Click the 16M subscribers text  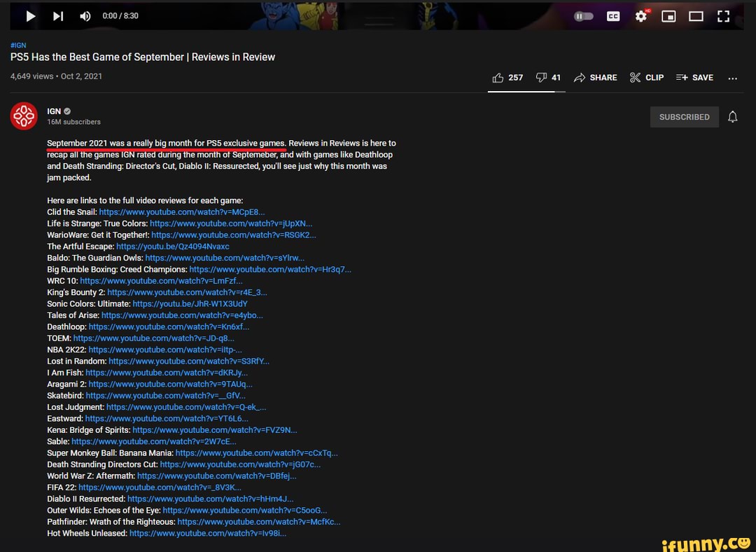tap(73, 122)
